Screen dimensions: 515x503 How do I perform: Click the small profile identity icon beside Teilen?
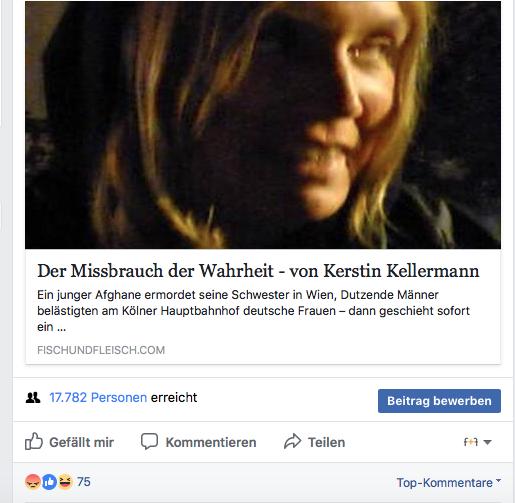pos(471,442)
